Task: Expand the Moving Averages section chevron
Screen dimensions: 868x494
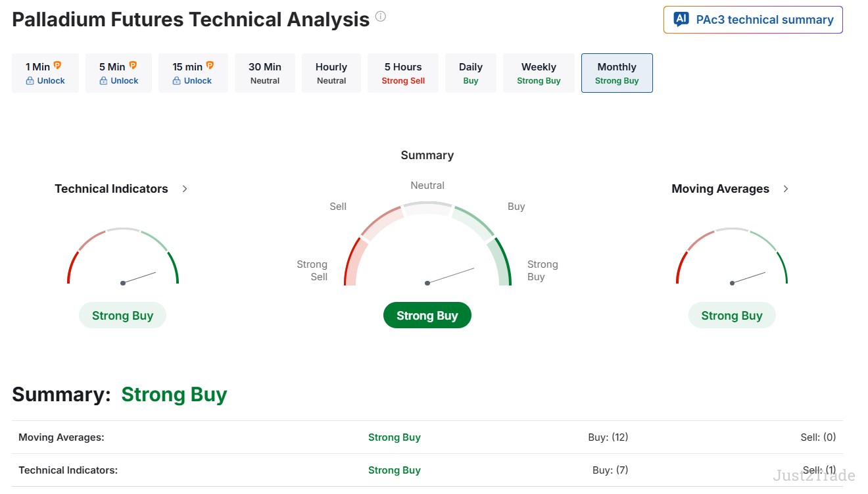Action: 786,189
